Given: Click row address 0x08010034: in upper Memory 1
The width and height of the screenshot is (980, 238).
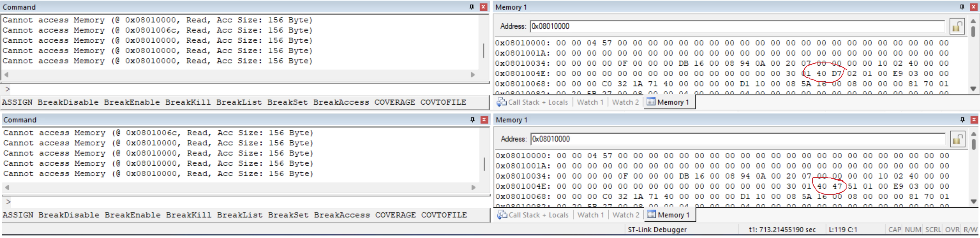Looking at the screenshot, I should tap(523, 64).
